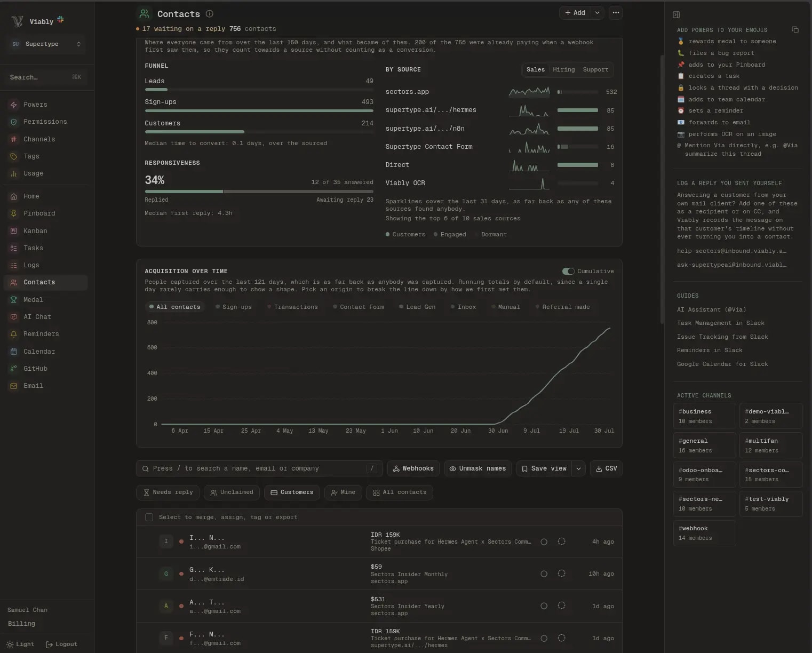The height and width of the screenshot is (653, 812).
Task: Open the #webhook channel card
Action: (705, 533)
